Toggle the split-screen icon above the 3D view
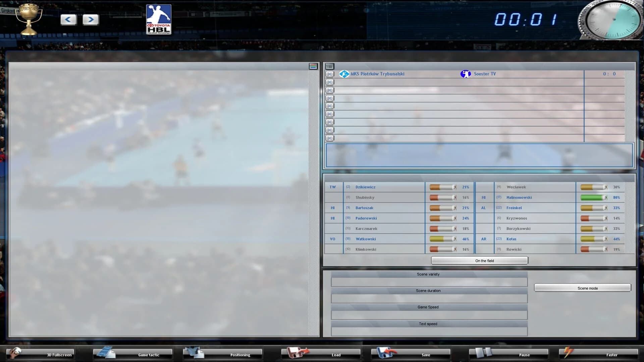Screen dimensions: 644x362 point(312,66)
